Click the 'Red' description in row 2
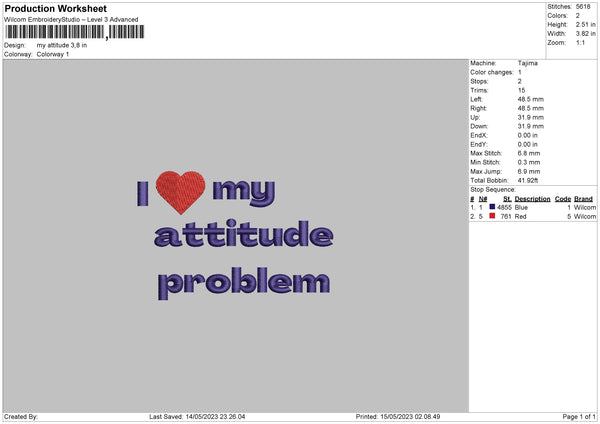The image size is (600, 424). click(x=520, y=217)
